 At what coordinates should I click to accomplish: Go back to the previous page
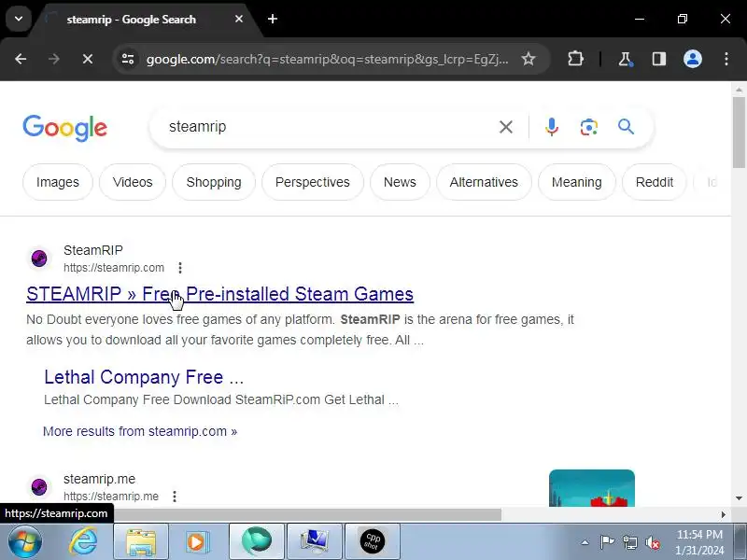point(21,59)
